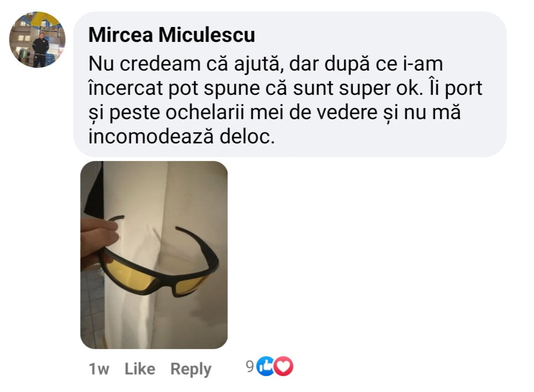Click the red heart reaction icon

pos(284,366)
